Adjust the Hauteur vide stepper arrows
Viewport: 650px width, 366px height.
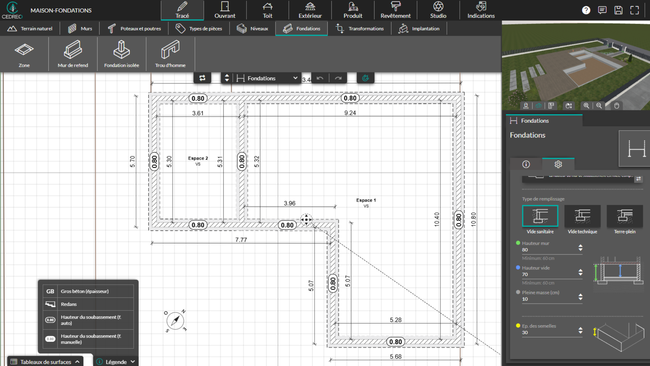(x=580, y=272)
